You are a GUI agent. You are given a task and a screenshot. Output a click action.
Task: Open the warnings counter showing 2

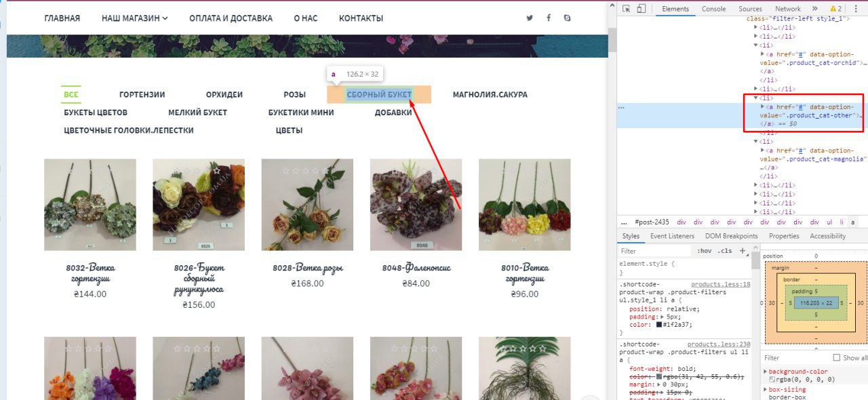pyautogui.click(x=835, y=9)
